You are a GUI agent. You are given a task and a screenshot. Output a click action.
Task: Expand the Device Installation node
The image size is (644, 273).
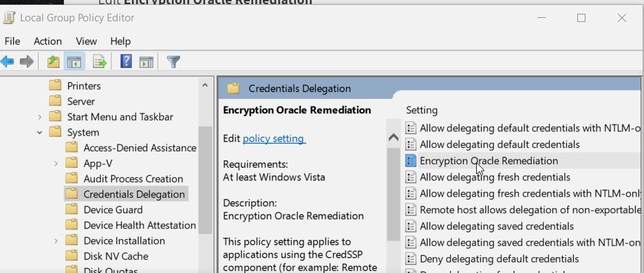(x=56, y=241)
